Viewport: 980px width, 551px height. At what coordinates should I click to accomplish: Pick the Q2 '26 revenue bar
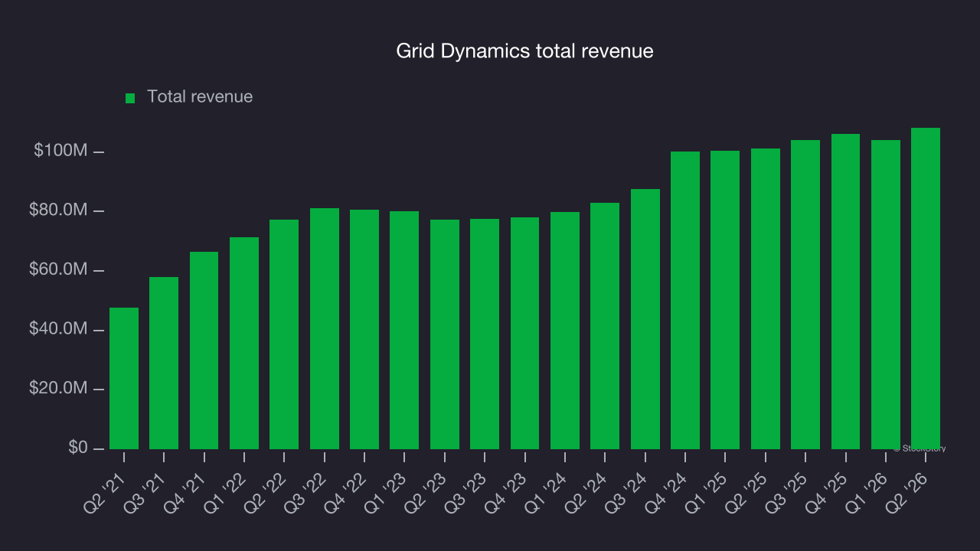pos(926,289)
